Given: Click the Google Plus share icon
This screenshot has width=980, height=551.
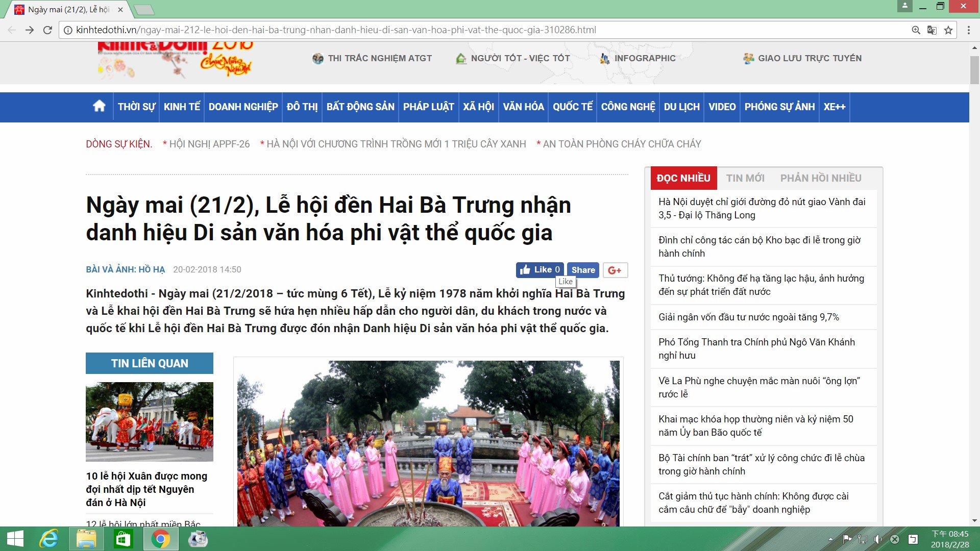Looking at the screenshot, I should point(615,270).
